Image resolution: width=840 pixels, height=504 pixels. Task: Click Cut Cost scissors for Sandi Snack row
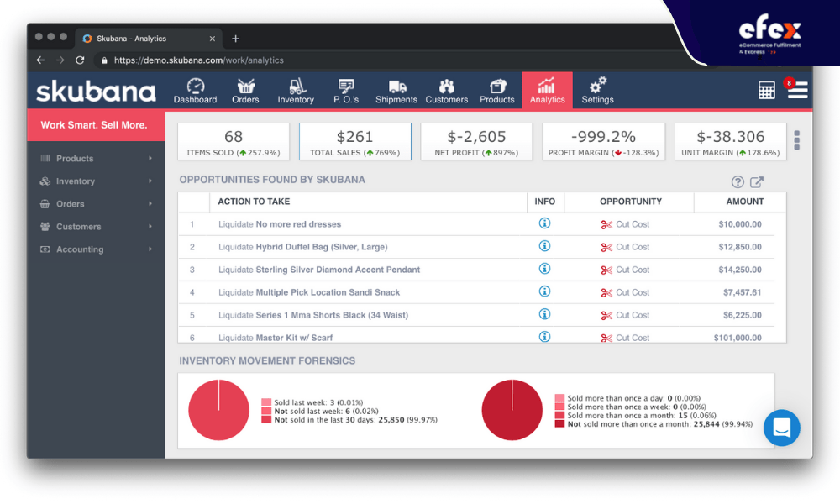click(x=606, y=293)
